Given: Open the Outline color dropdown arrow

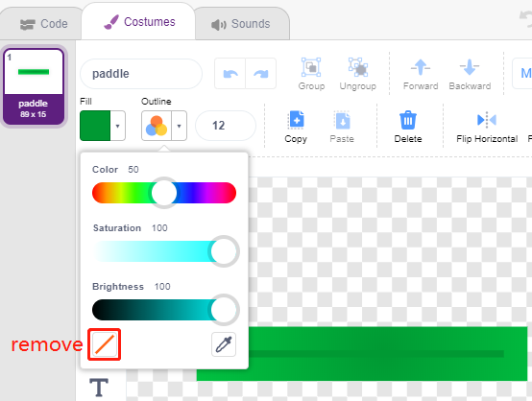Looking at the screenshot, I should pyautogui.click(x=180, y=126).
